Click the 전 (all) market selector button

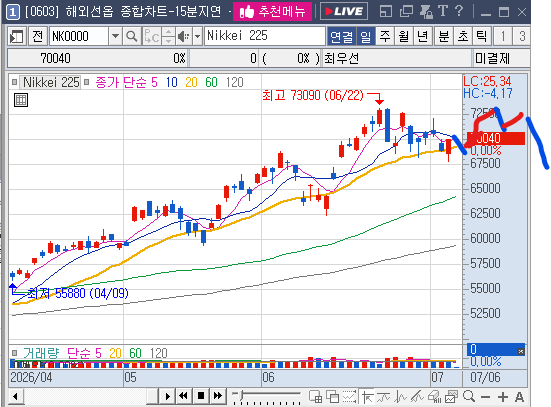pyautogui.click(x=38, y=36)
